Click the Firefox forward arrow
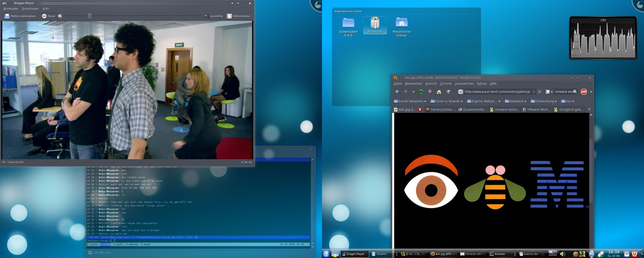The width and height of the screenshot is (644, 258). (x=406, y=92)
